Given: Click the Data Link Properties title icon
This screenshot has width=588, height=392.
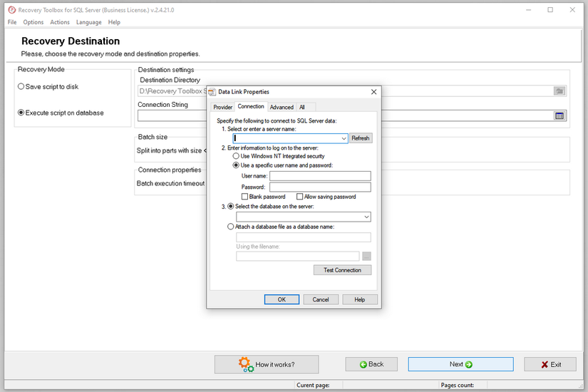Looking at the screenshot, I should point(212,92).
